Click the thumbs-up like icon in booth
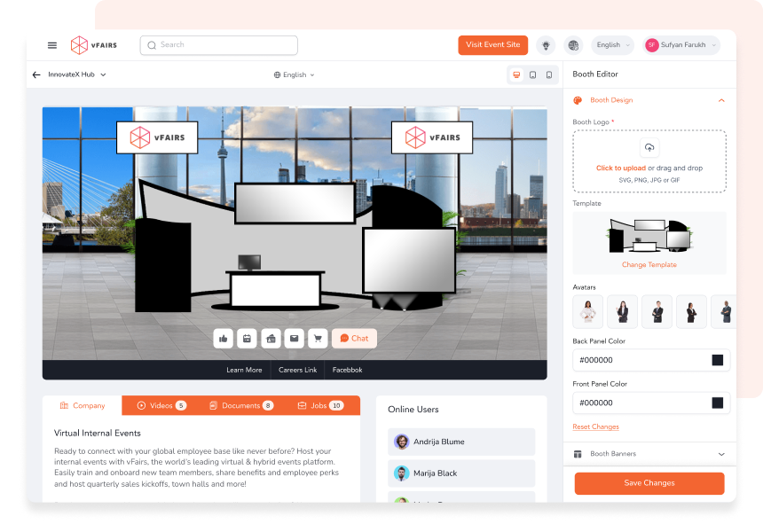 pos(224,339)
